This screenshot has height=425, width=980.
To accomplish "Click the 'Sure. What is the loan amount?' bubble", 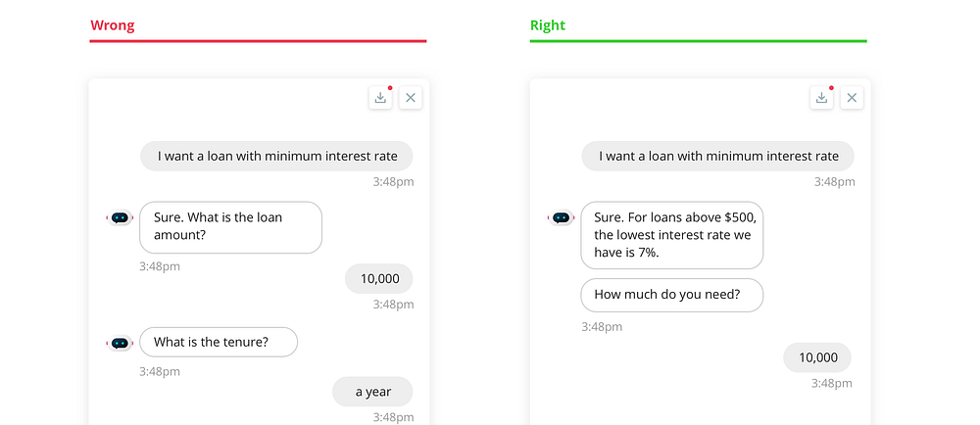I will click(x=230, y=227).
